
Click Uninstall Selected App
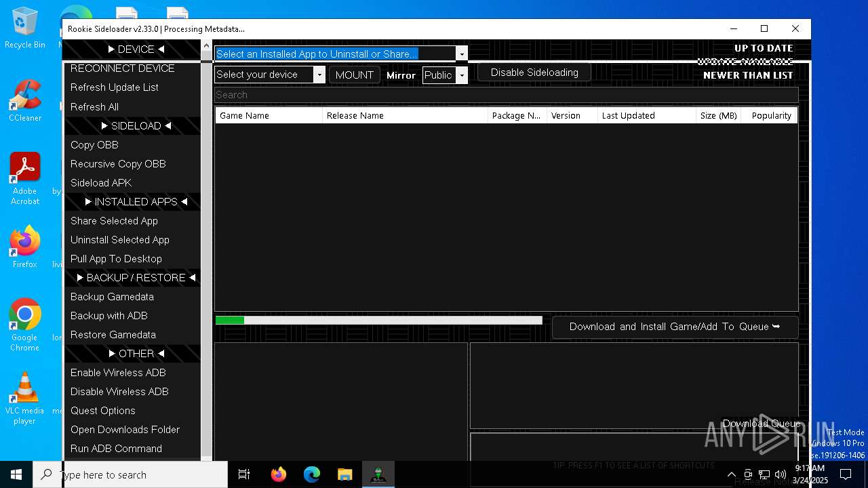(x=132, y=239)
